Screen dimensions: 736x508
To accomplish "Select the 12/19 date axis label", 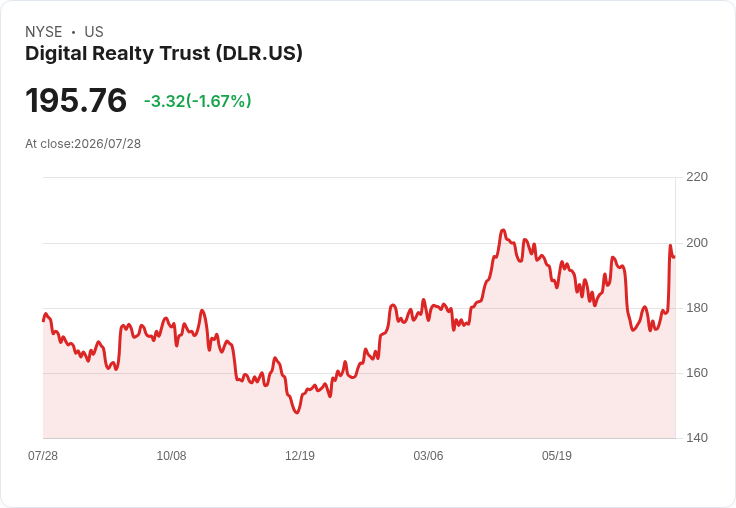I will (300, 455).
